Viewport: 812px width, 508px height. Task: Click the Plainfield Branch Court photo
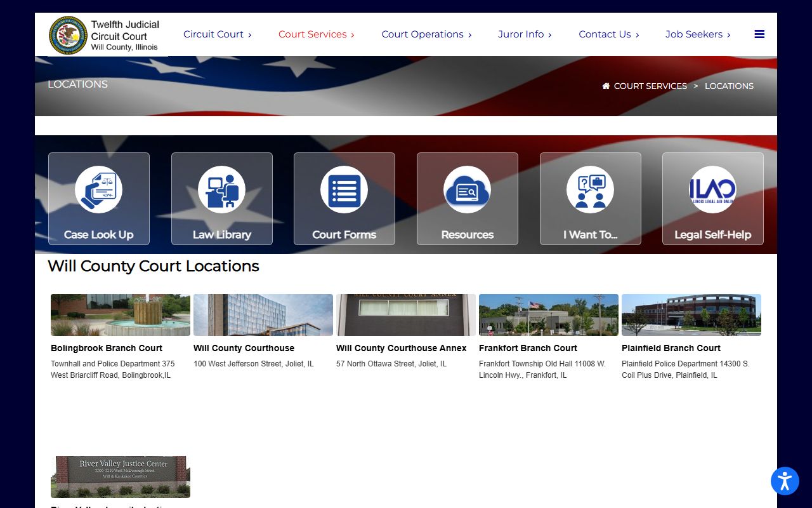[691, 315]
